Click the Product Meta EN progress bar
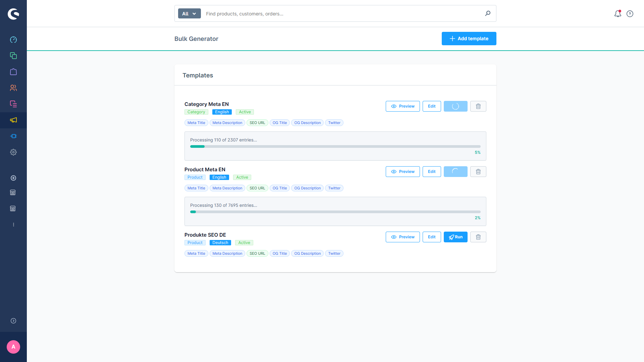The width and height of the screenshot is (644, 362). tap(335, 212)
